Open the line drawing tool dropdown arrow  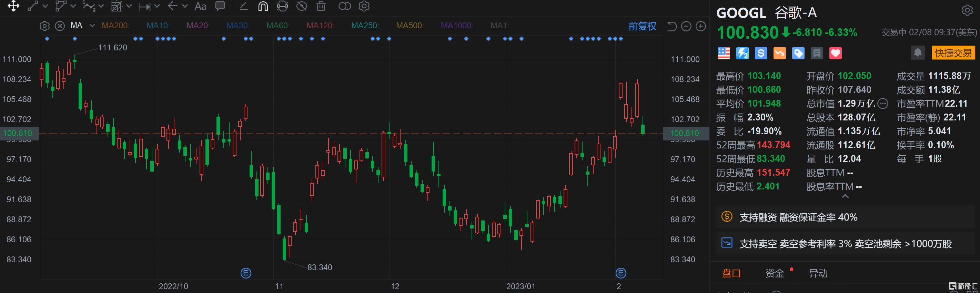(46, 7)
